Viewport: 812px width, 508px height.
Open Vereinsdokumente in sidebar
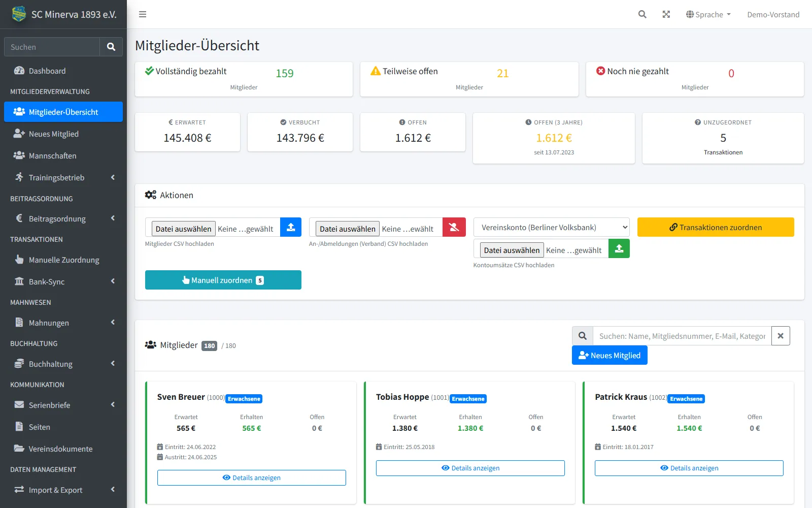pyautogui.click(x=63, y=449)
